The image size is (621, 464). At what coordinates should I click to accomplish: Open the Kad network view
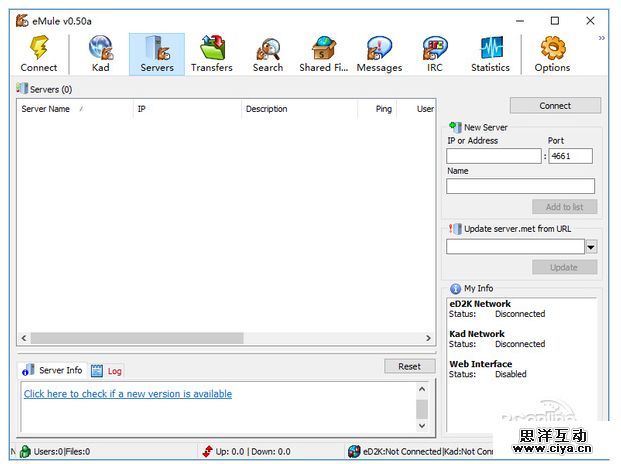click(101, 48)
